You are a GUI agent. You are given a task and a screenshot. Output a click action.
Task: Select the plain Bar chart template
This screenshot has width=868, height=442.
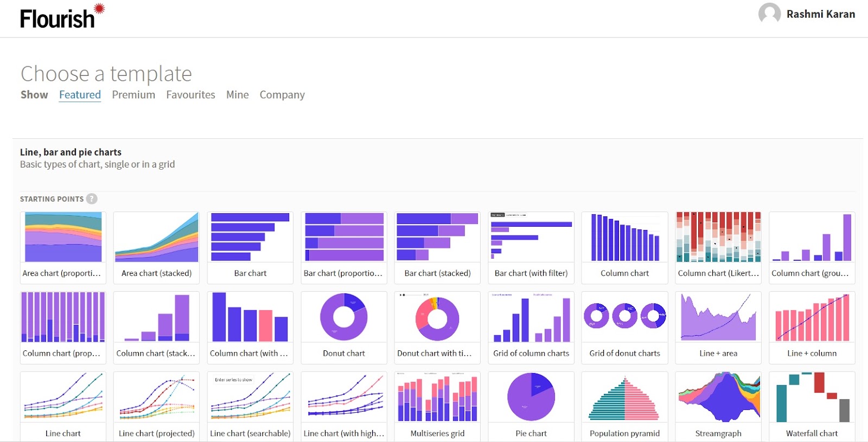(x=250, y=248)
